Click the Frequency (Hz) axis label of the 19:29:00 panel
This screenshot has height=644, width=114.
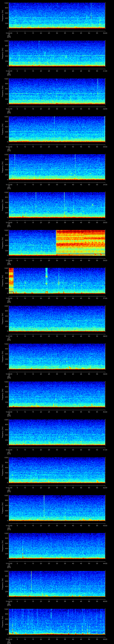click(3, 16)
